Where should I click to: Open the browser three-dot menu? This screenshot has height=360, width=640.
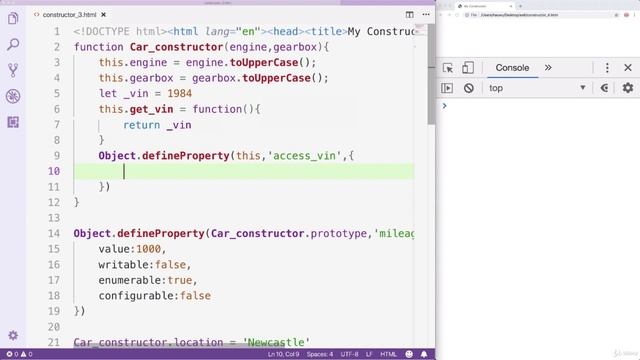(x=635, y=15)
